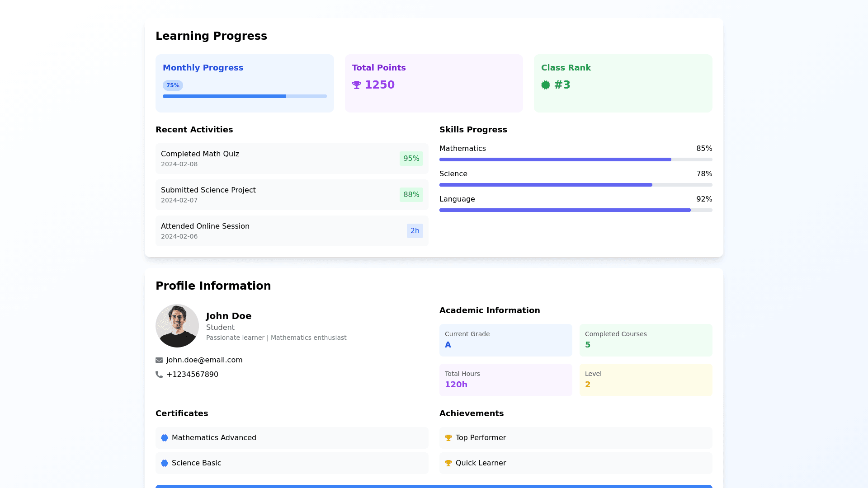This screenshot has width=868, height=488.
Task: Click the Monthly Progress bar
Action: (x=245, y=96)
